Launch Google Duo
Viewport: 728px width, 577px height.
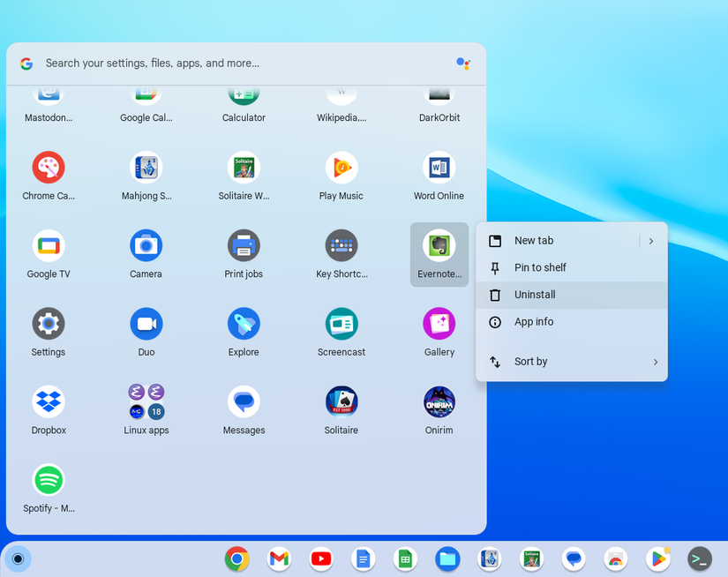tap(146, 330)
